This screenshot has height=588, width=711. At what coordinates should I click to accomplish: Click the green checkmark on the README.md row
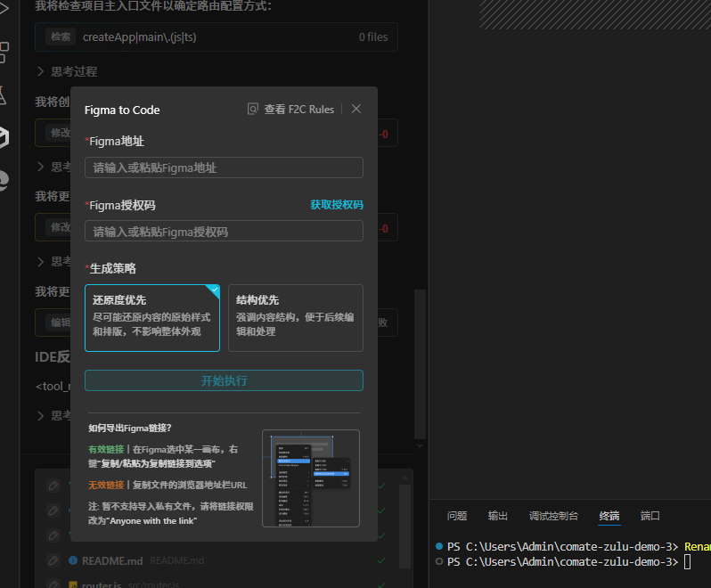pyautogui.click(x=382, y=560)
